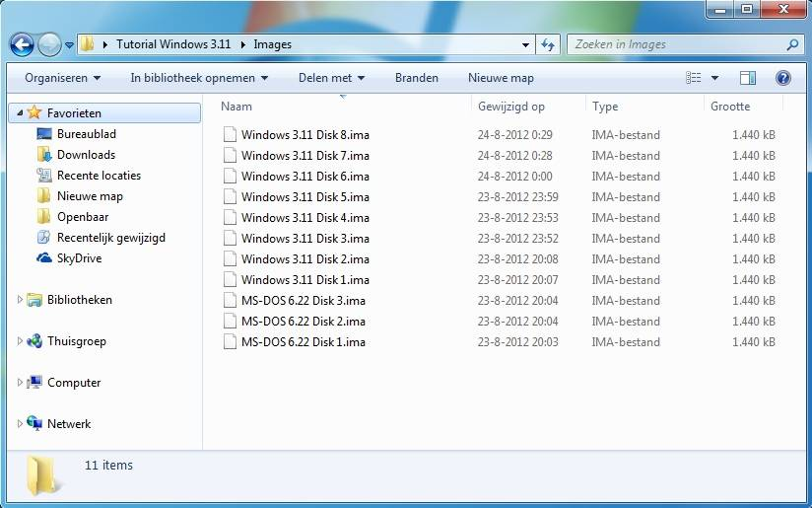Open the Organiseren menu

tap(62, 78)
